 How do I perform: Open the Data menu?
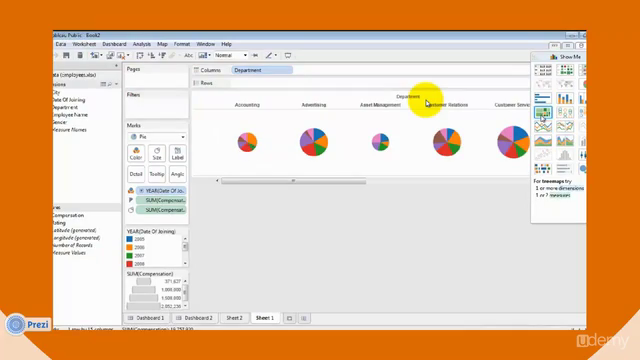(60, 44)
